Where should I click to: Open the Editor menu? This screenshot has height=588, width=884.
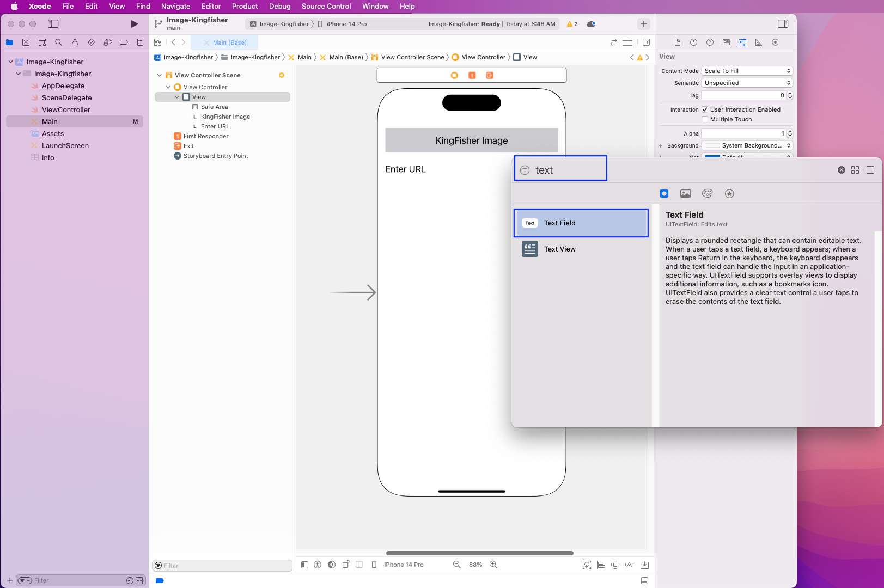pos(211,7)
